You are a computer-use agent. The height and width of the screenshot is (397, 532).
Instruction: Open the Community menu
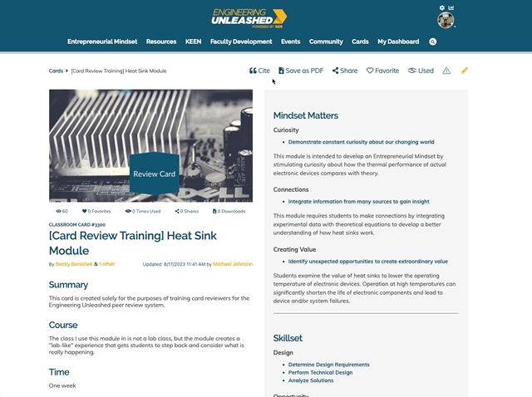[326, 42]
